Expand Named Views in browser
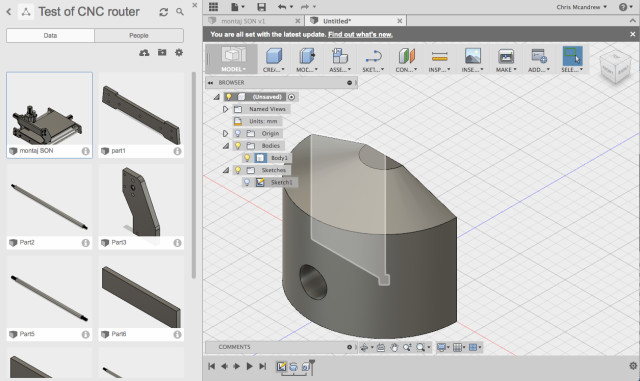Image resolution: width=640 pixels, height=381 pixels. tap(225, 109)
